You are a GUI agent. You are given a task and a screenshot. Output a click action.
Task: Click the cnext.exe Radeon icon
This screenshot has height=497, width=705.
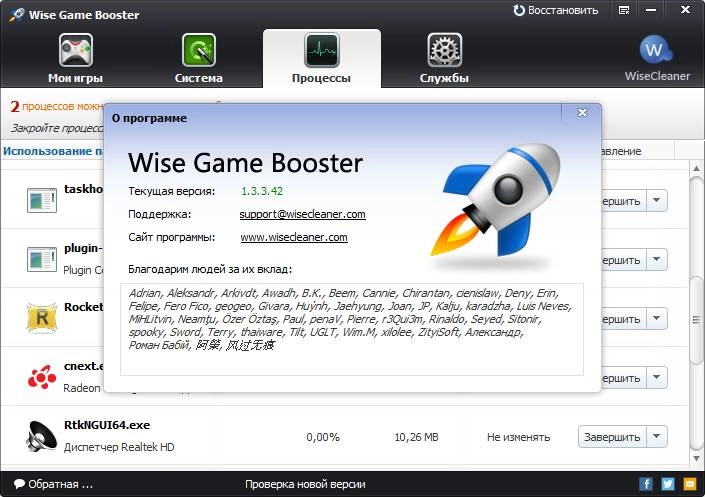(42, 377)
